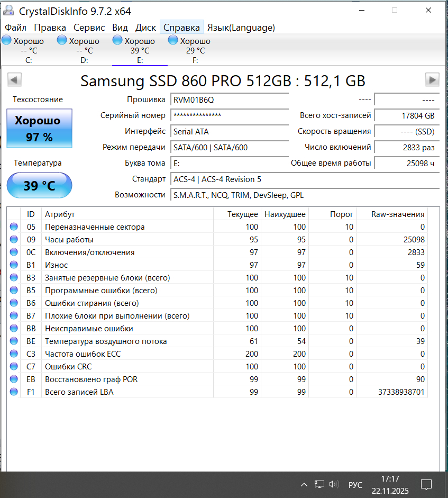Open the Сервис menu
Viewport: 448px width, 498px height.
click(89, 28)
